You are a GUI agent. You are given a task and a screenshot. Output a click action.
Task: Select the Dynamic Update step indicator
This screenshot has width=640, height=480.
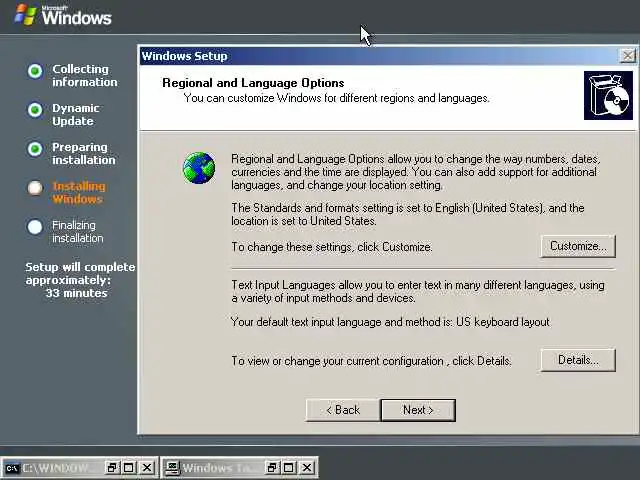(x=35, y=110)
